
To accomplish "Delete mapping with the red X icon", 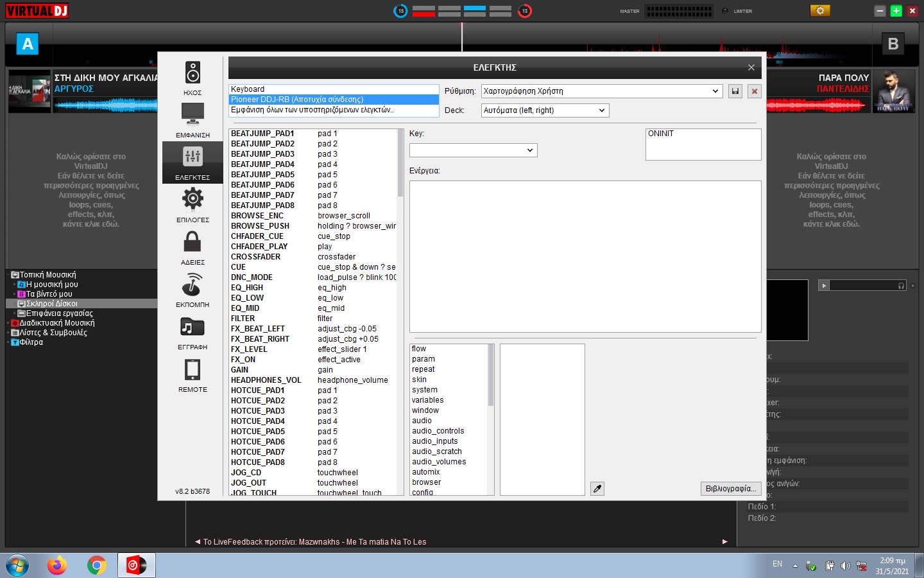I will 755,91.
